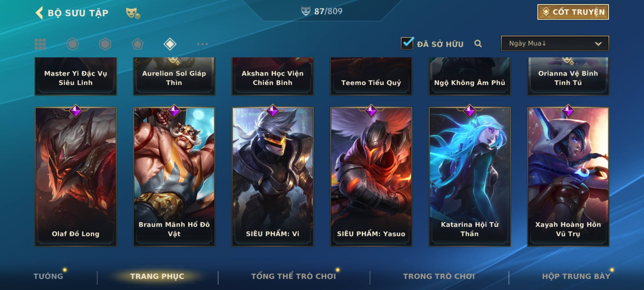Choose the Katarina Hội Tử Thần skin
644x290 pixels.
pyautogui.click(x=470, y=177)
